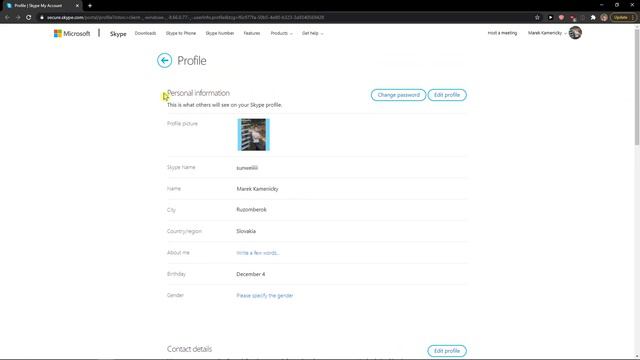Viewport: 640px width, 360px height.
Task: Open the Features menu item
Action: pyautogui.click(x=252, y=33)
